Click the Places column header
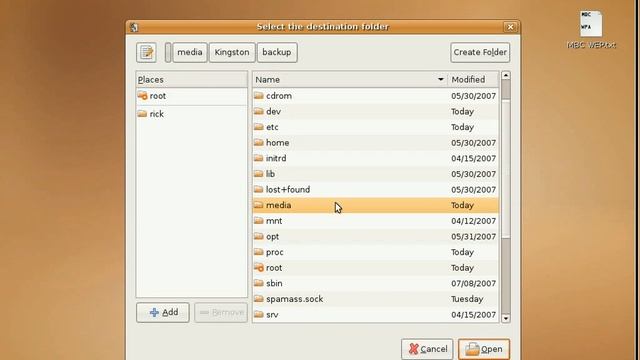This screenshot has width=640, height=360. [x=192, y=80]
